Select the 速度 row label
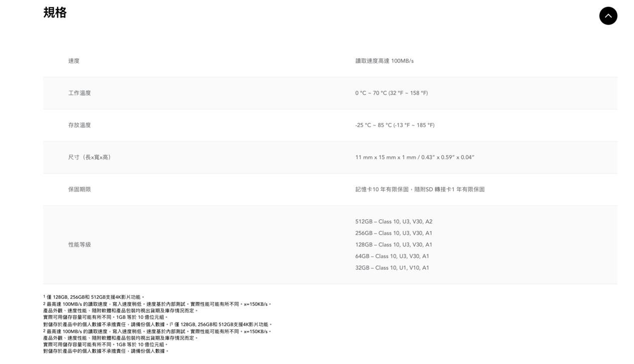Image resolution: width=634 pixels, height=364 pixels. (74, 61)
